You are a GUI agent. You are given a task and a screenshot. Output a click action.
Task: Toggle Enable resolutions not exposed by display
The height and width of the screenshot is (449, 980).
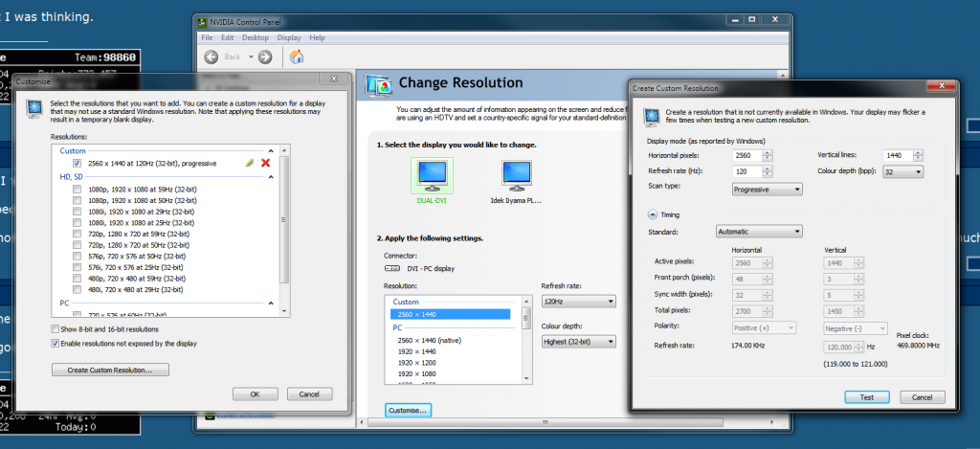coord(56,343)
